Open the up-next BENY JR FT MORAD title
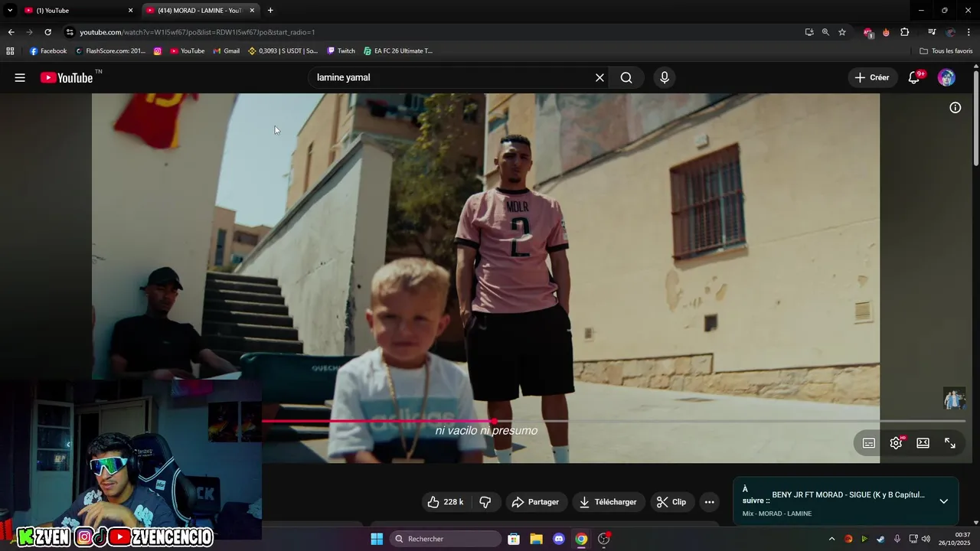Viewport: 980px width, 551px height. click(848, 495)
